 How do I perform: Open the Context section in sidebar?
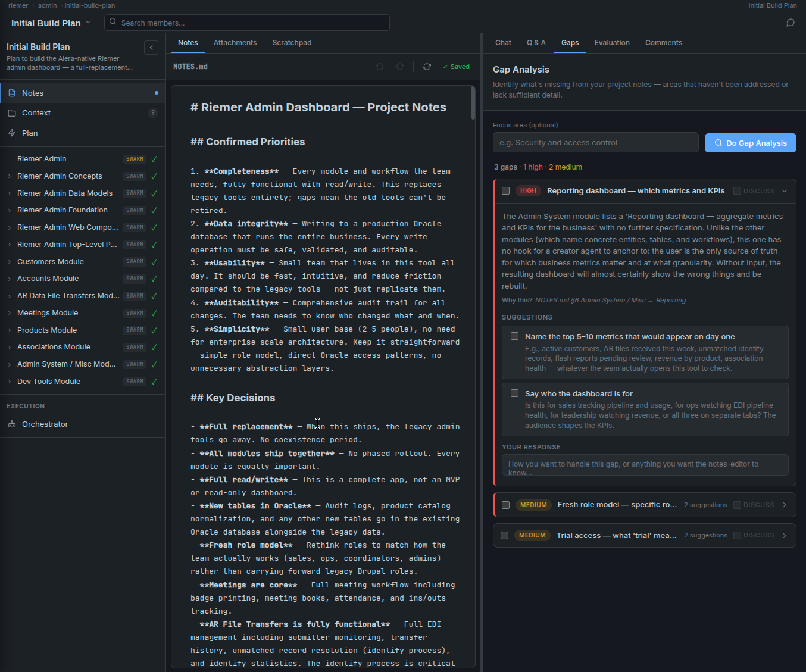click(83, 112)
